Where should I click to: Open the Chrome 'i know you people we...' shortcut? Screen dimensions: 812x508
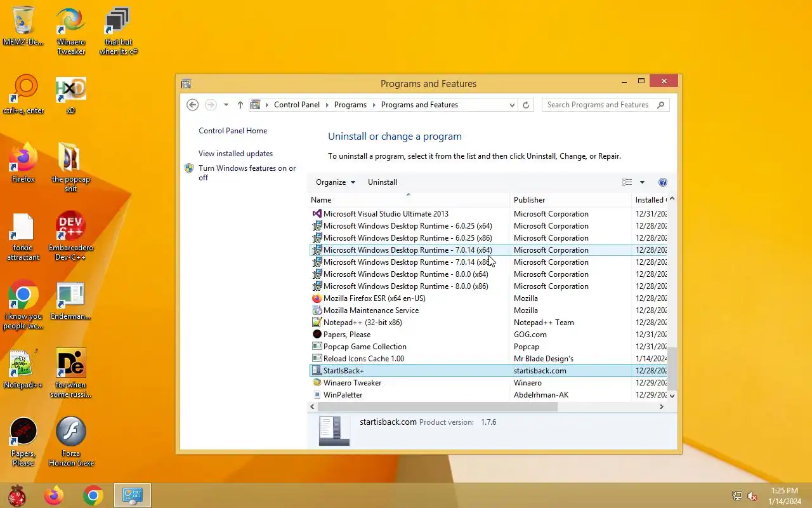pyautogui.click(x=23, y=305)
